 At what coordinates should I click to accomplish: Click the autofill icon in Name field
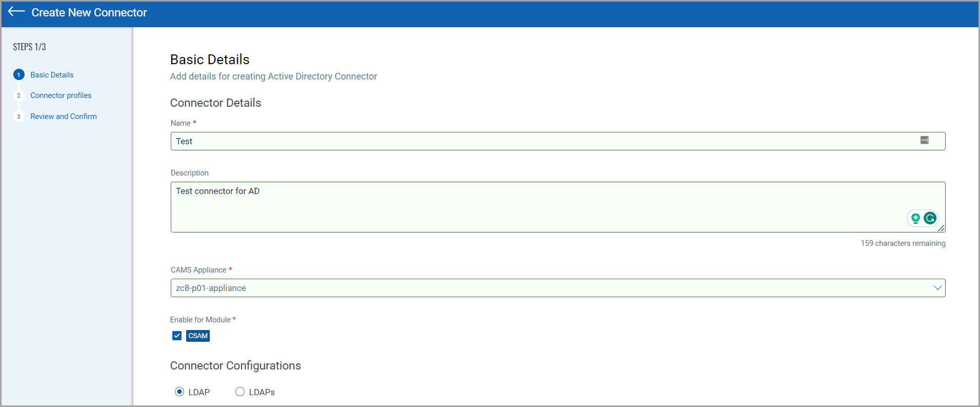point(924,140)
